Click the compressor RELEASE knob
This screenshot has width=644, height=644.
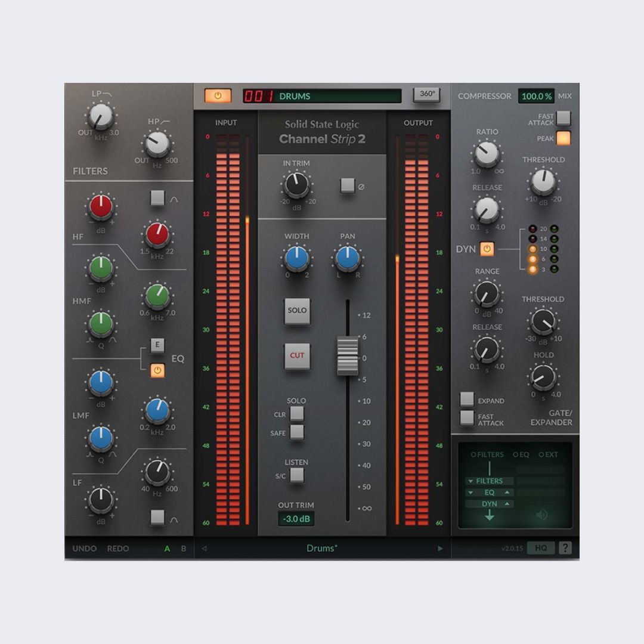click(x=487, y=210)
